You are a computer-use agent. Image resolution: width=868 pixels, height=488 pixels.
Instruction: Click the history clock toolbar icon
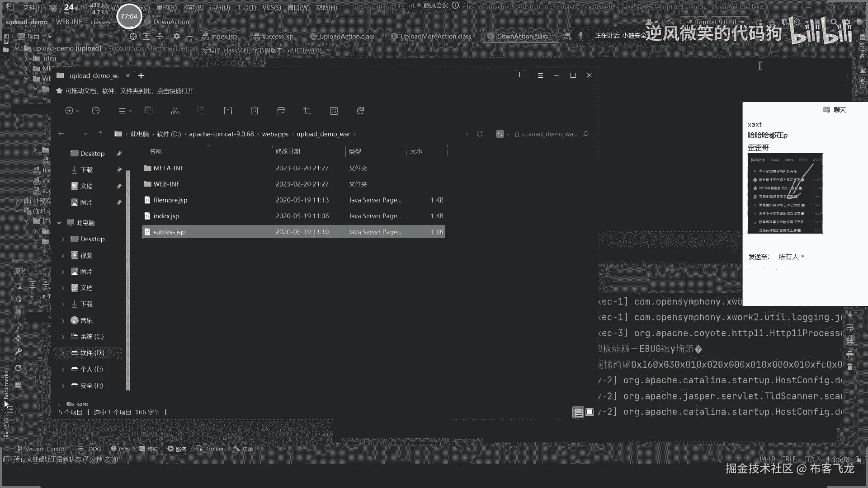click(x=95, y=111)
